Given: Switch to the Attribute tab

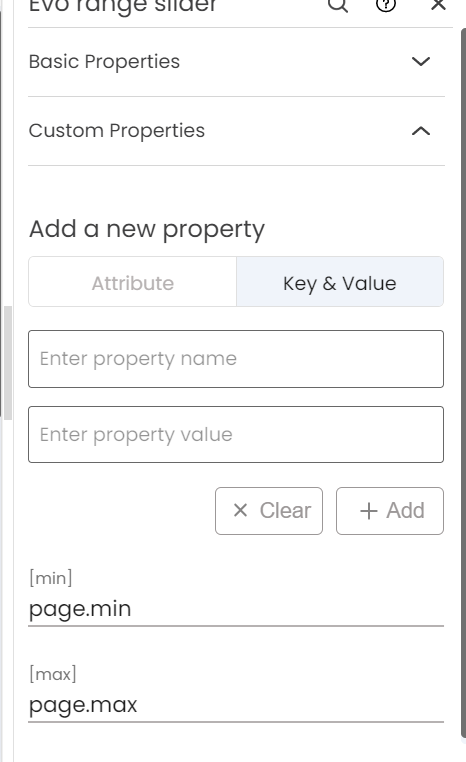Looking at the screenshot, I should point(133,282).
